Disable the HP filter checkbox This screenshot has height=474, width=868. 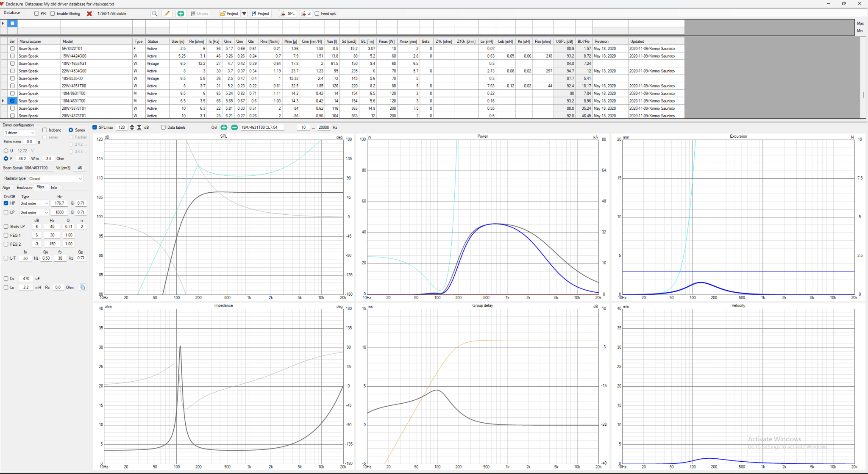pos(6,203)
